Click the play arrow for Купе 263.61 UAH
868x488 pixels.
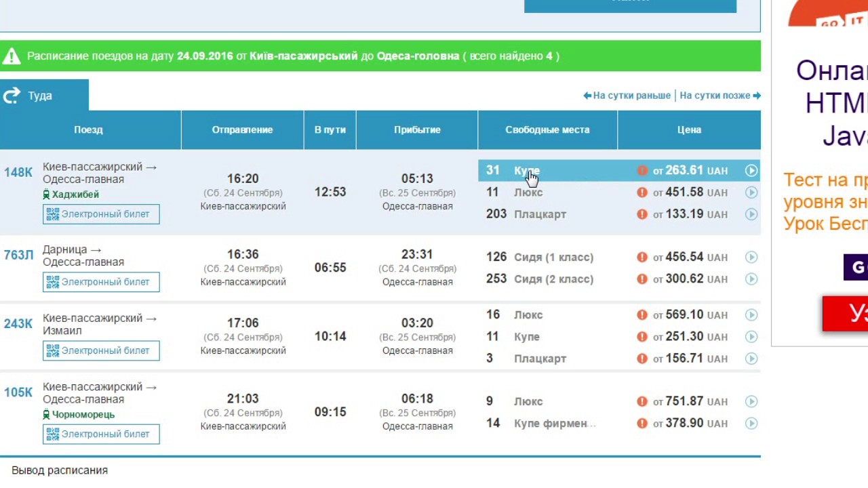tap(751, 171)
